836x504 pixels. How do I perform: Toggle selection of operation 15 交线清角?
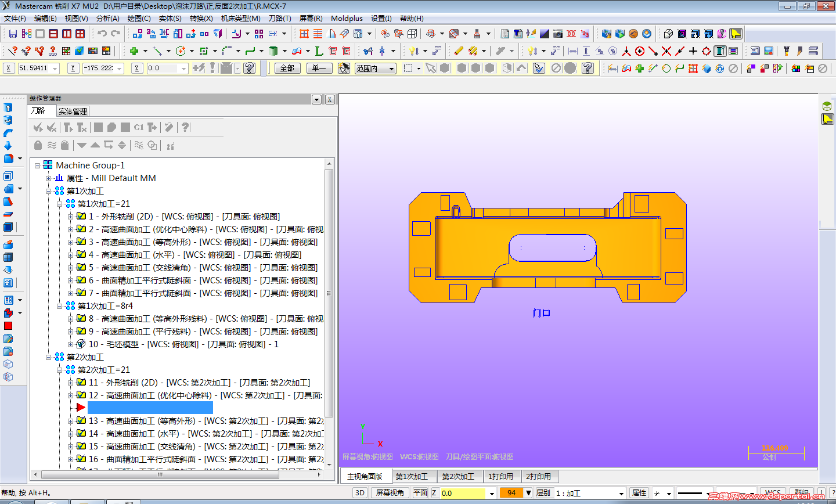coord(81,447)
